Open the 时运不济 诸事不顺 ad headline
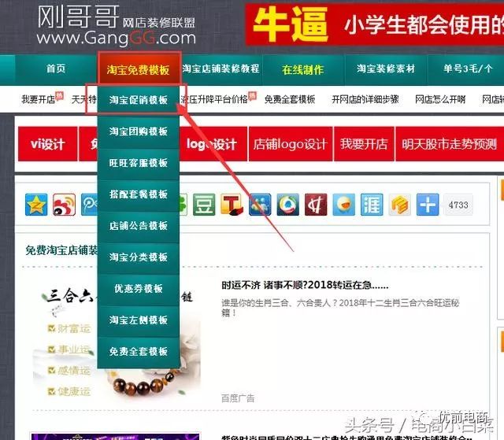Viewport: 504px width, 440px height. tap(305, 285)
